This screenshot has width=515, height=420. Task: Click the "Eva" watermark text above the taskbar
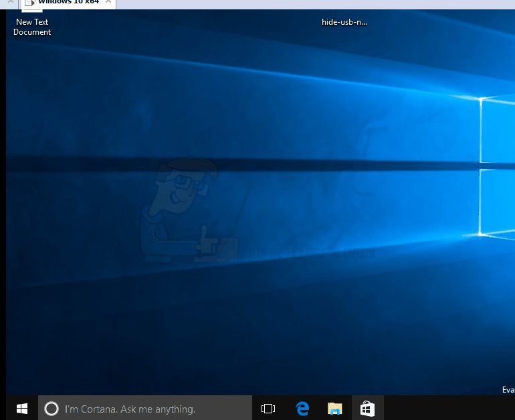pos(508,390)
